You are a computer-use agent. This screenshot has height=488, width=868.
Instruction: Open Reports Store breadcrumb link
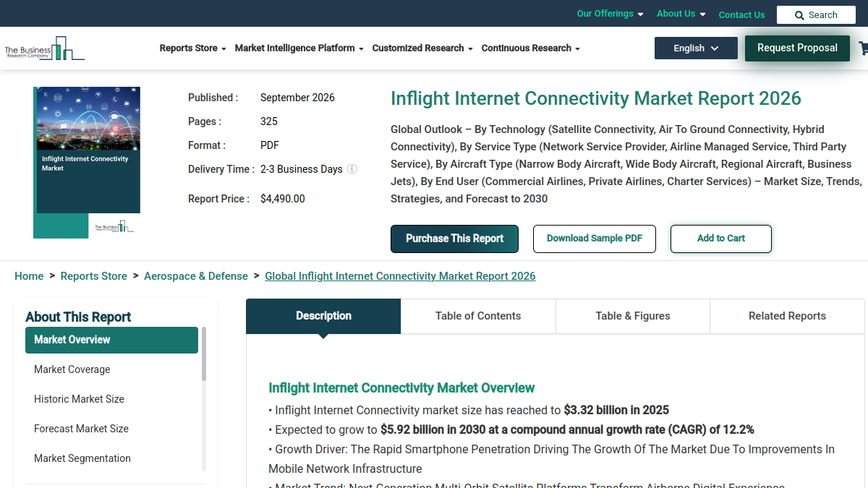tap(94, 276)
